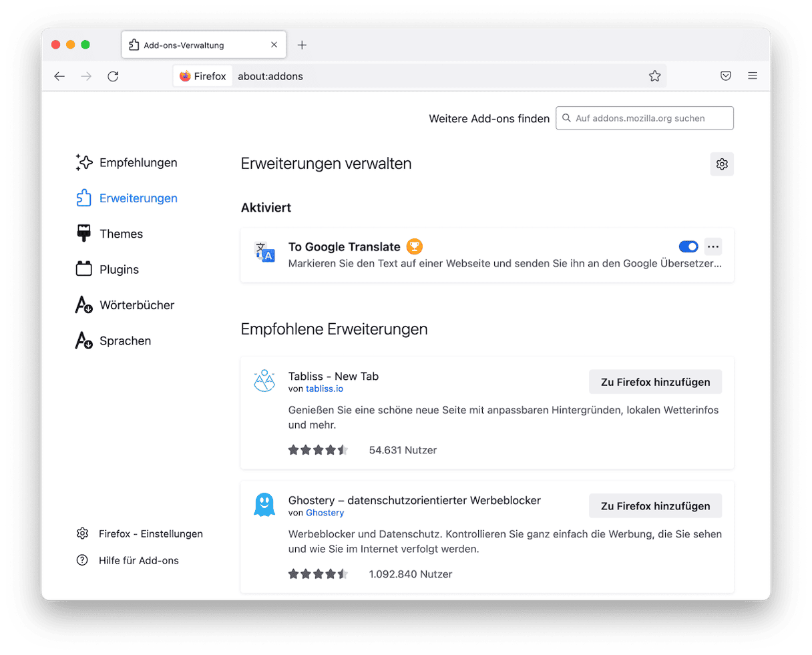Close the Add-ons-Verwaltung tab

pos(274,45)
